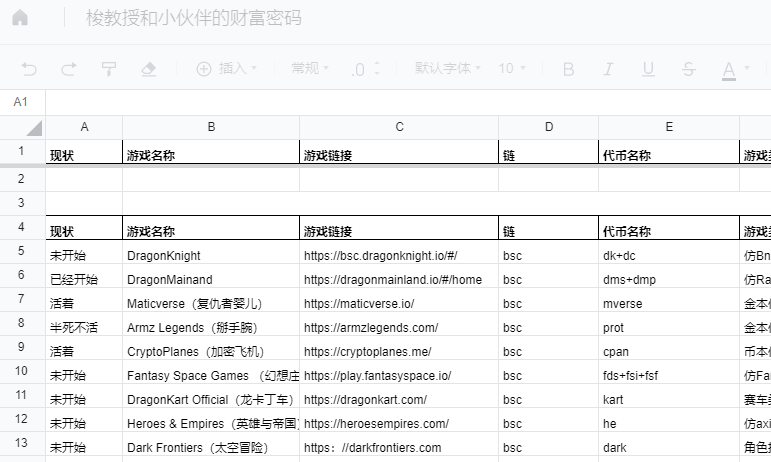Viewport: 771px width, 462px height.
Task: Adjust the decimal places stepper arrows
Action: click(377, 68)
